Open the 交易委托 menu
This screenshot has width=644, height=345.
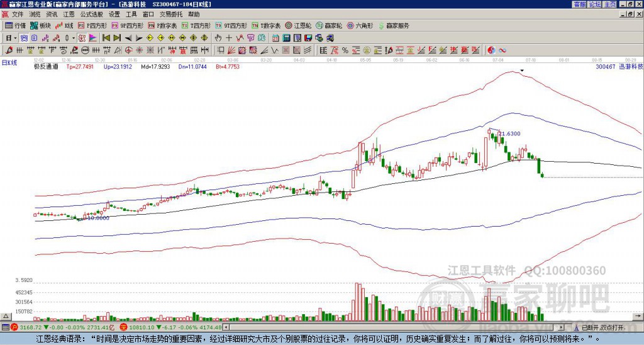point(171,14)
